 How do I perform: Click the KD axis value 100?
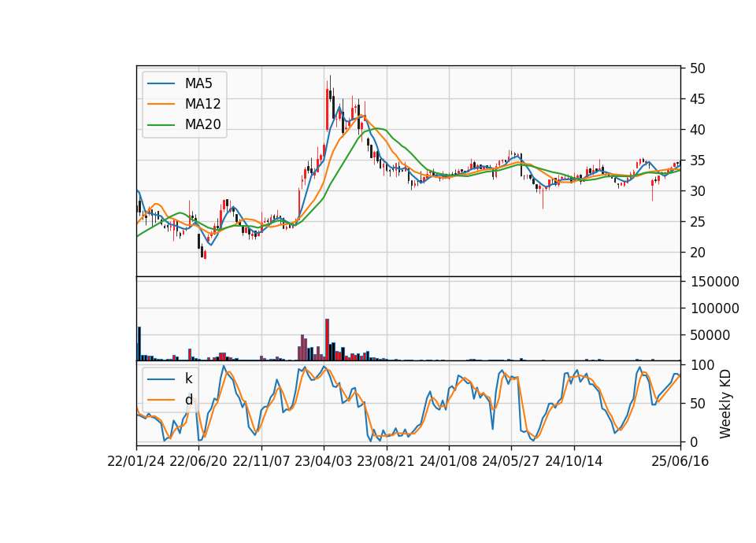coord(702,365)
